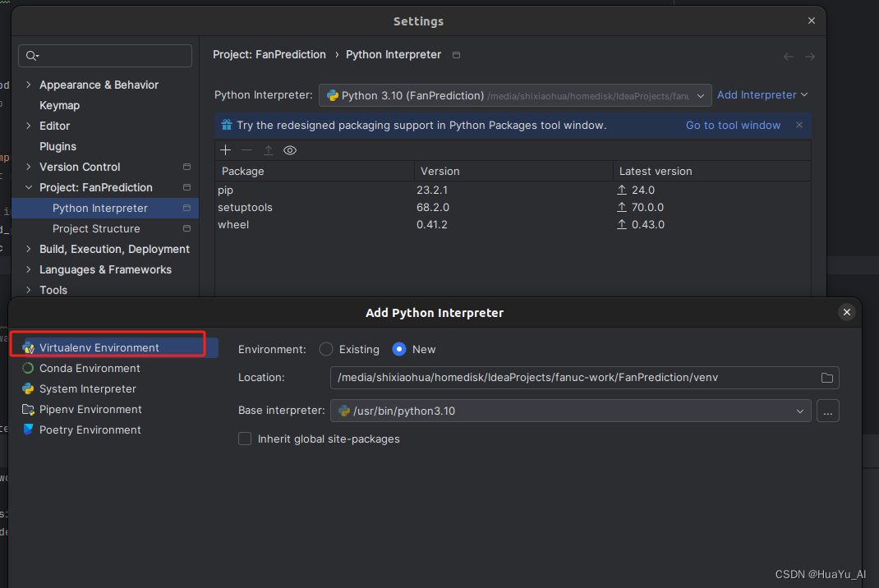Click the upgrade arrow next to setuptools 70.0.0
879x588 pixels.
point(622,207)
